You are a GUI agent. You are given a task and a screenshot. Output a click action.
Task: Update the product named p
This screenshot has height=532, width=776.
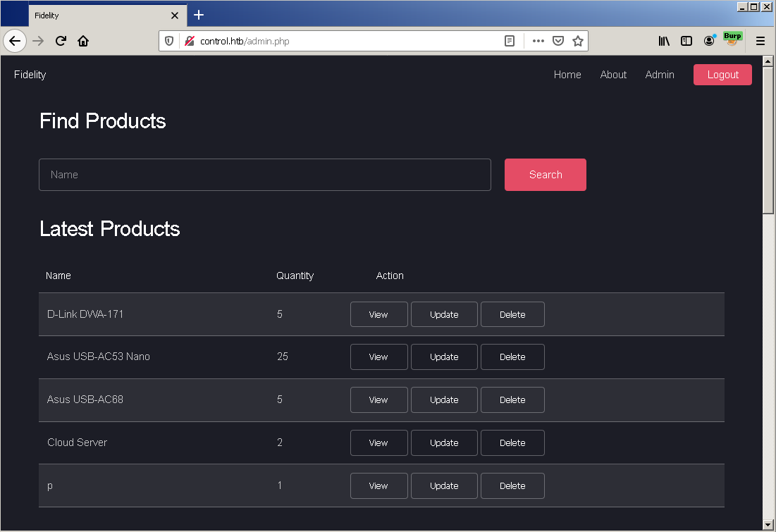point(444,486)
